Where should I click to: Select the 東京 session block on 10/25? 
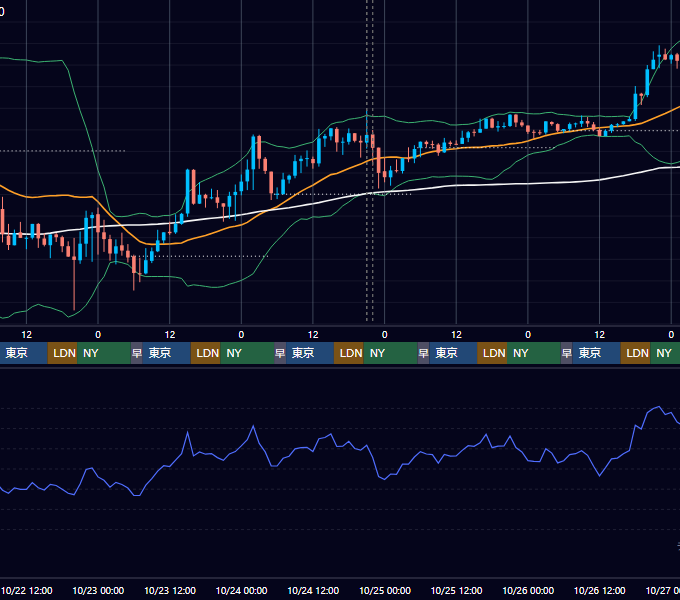(453, 353)
